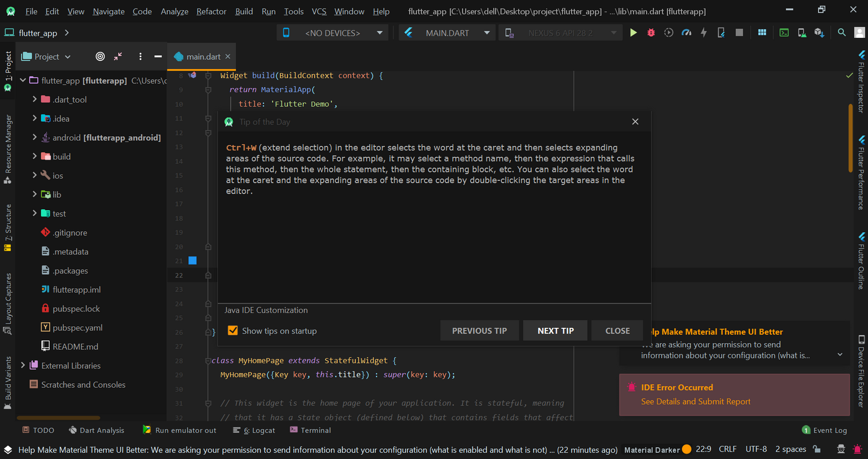Image resolution: width=868 pixels, height=459 pixels.
Task: Click CLOSE button in Tip dialog
Action: pyautogui.click(x=618, y=331)
